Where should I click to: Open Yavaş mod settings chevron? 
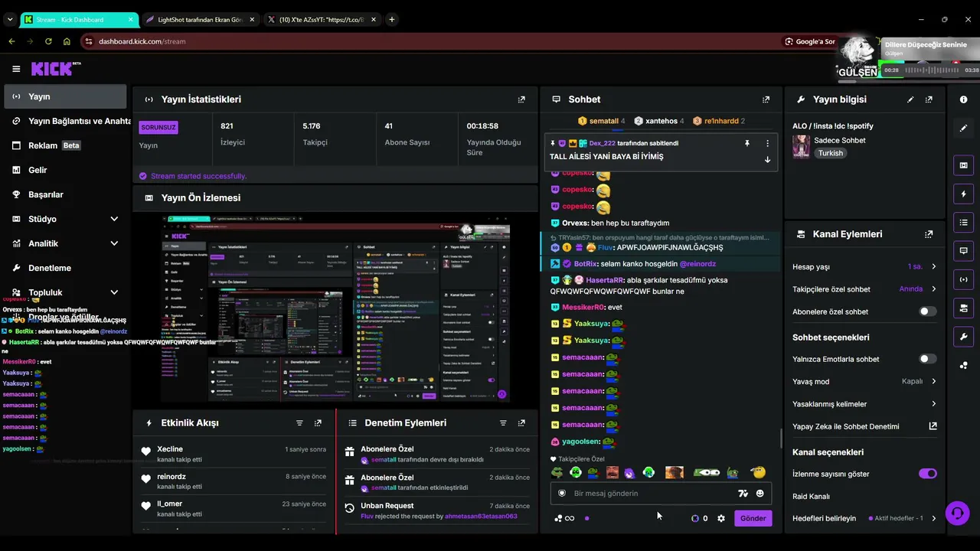(933, 381)
